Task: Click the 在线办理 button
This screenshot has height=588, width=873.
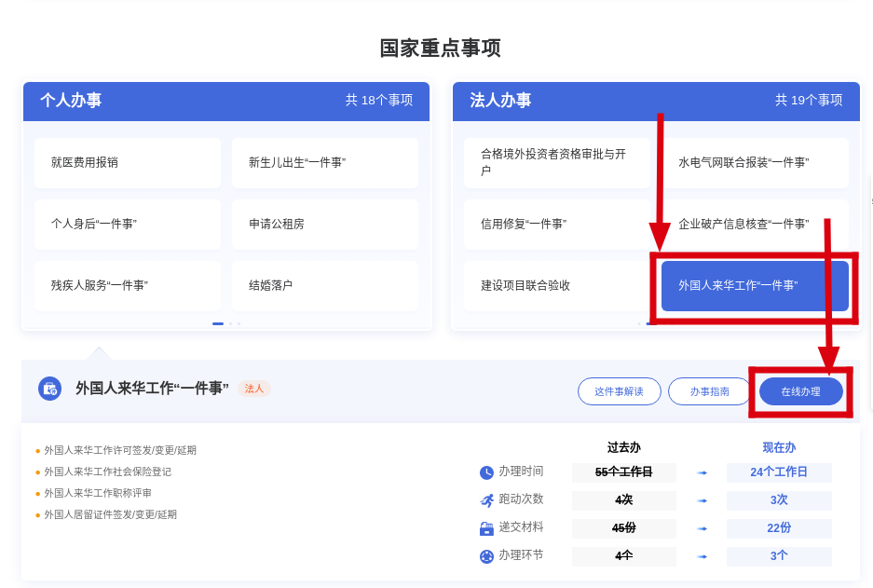Action: coord(800,391)
